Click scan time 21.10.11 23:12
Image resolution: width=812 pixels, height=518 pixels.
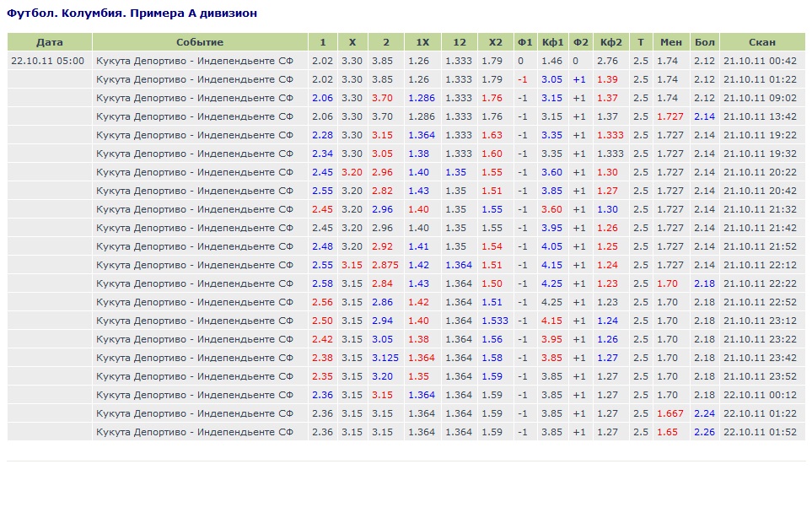click(761, 321)
